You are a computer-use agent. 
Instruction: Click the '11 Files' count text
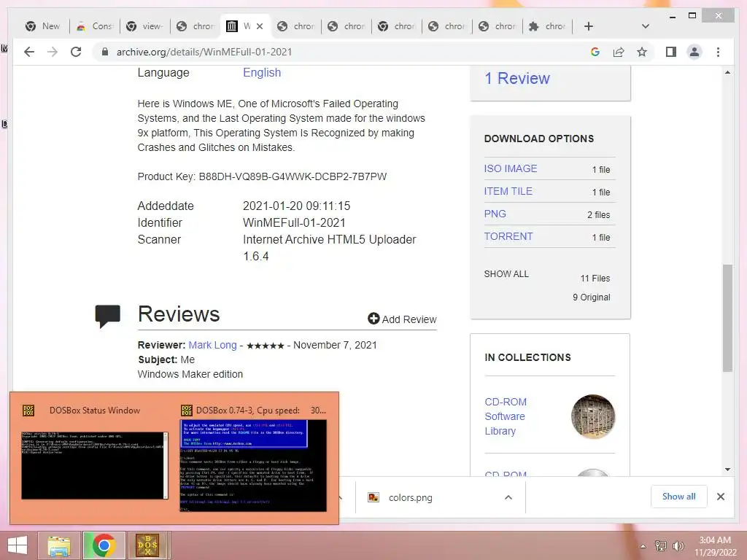tap(595, 278)
